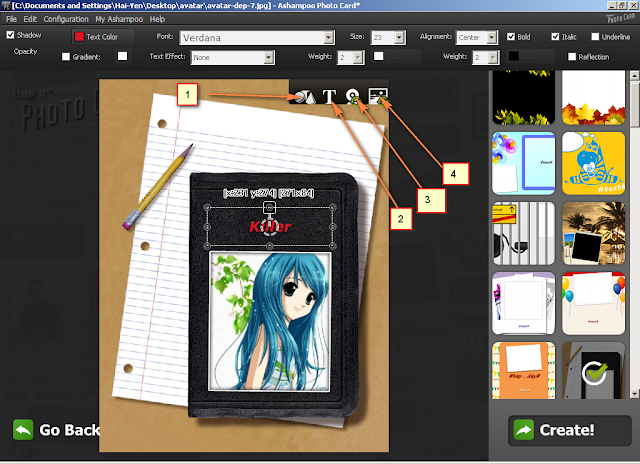The image size is (640, 464).
Task: Select the balloons party template
Action: [593, 304]
